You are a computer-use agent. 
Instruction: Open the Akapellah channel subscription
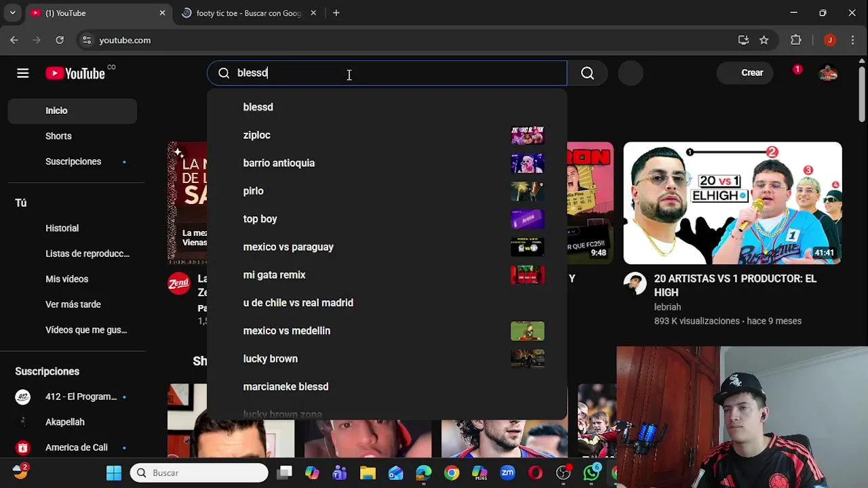pos(73,422)
